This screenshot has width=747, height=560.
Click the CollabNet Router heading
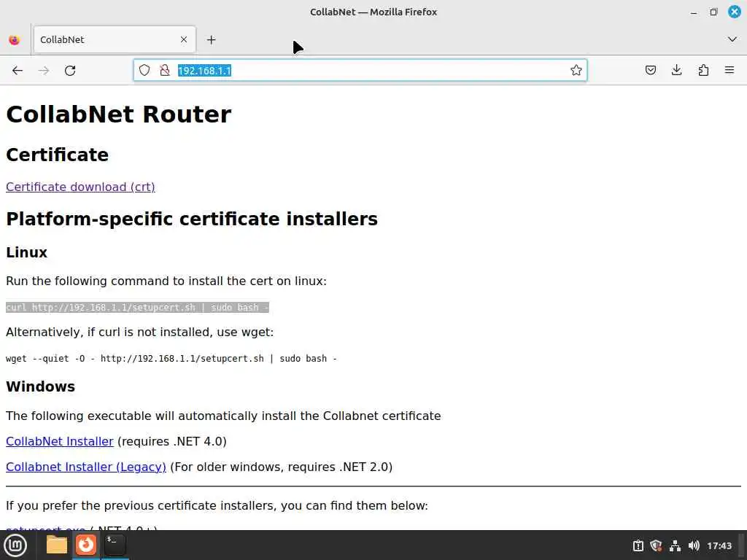[119, 114]
